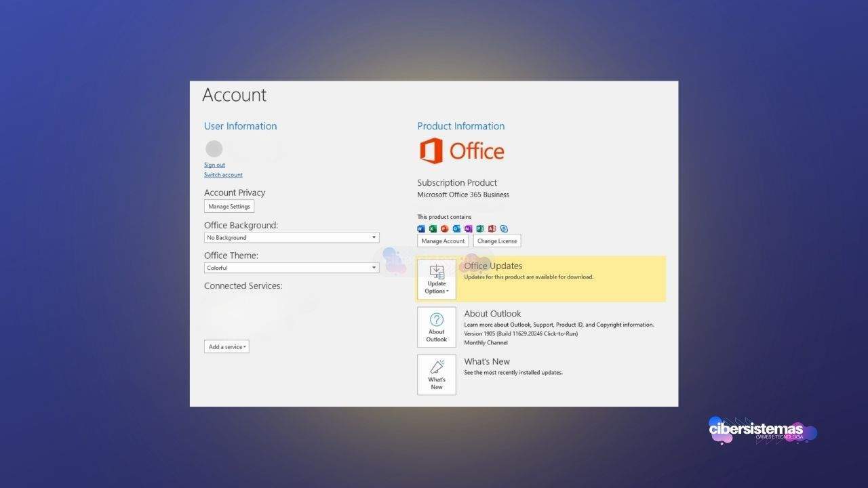Click the Sign out link
The image size is (868, 488).
214,165
